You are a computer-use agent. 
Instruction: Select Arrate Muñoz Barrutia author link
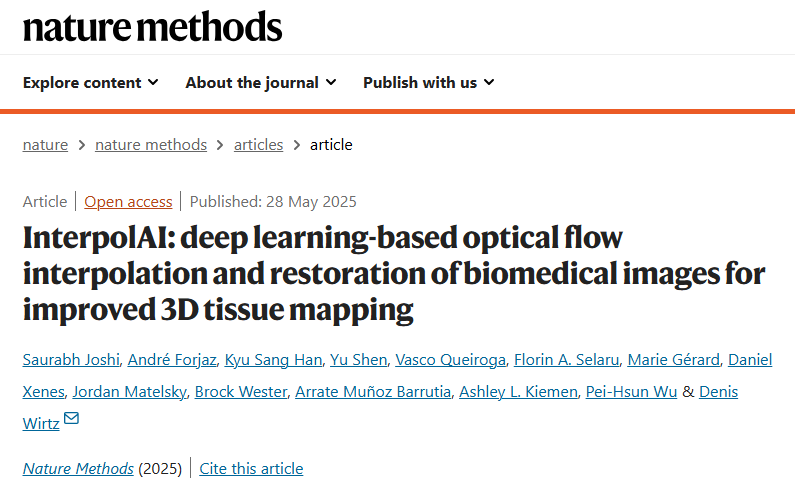coord(373,392)
